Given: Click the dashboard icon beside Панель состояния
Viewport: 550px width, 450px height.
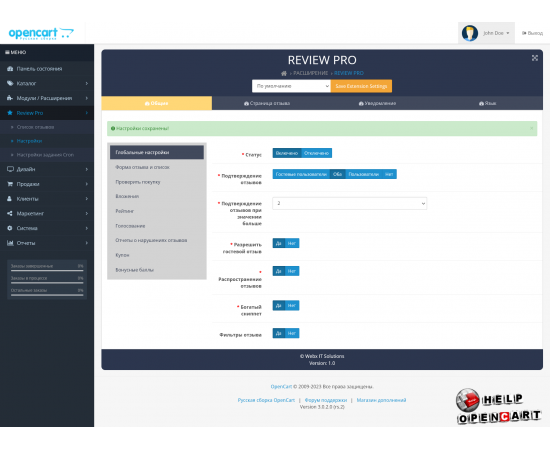Looking at the screenshot, I should [x=10, y=69].
